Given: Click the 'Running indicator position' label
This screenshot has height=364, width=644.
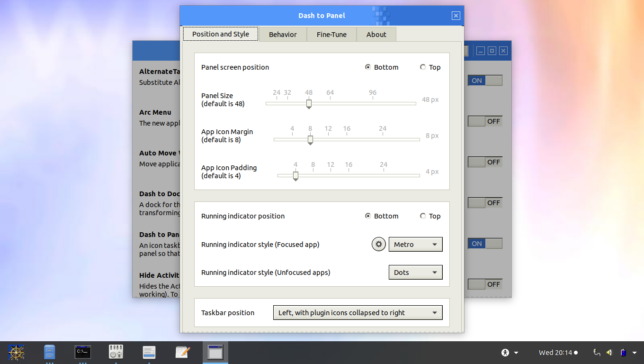Looking at the screenshot, I should [x=243, y=216].
